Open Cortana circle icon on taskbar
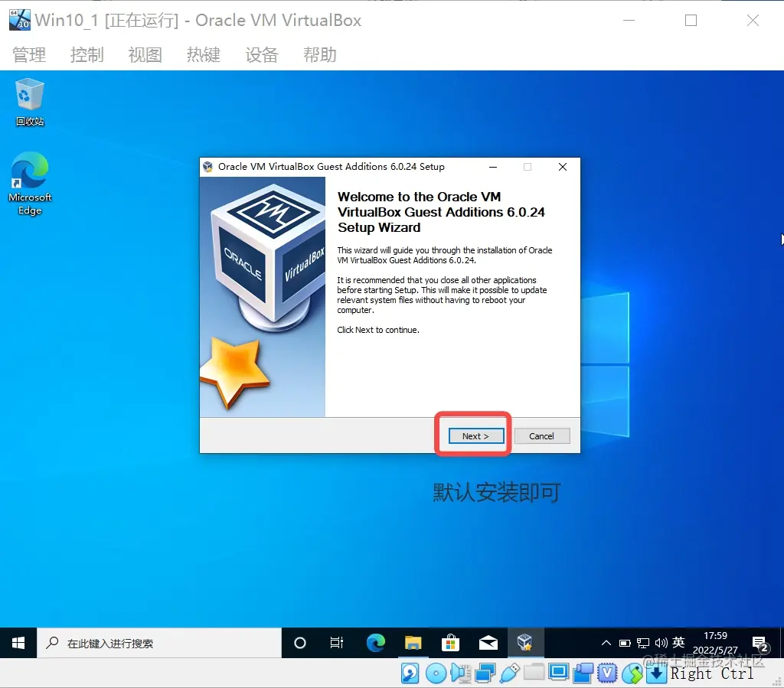The width and height of the screenshot is (784, 688). point(300,643)
